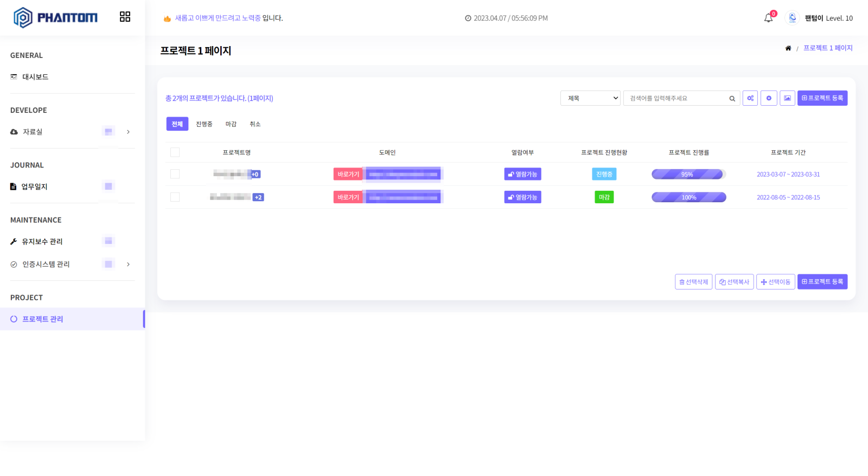Image resolution: width=868 pixels, height=476 pixels.
Task: Click 바로가기 button in first project row
Action: (348, 174)
